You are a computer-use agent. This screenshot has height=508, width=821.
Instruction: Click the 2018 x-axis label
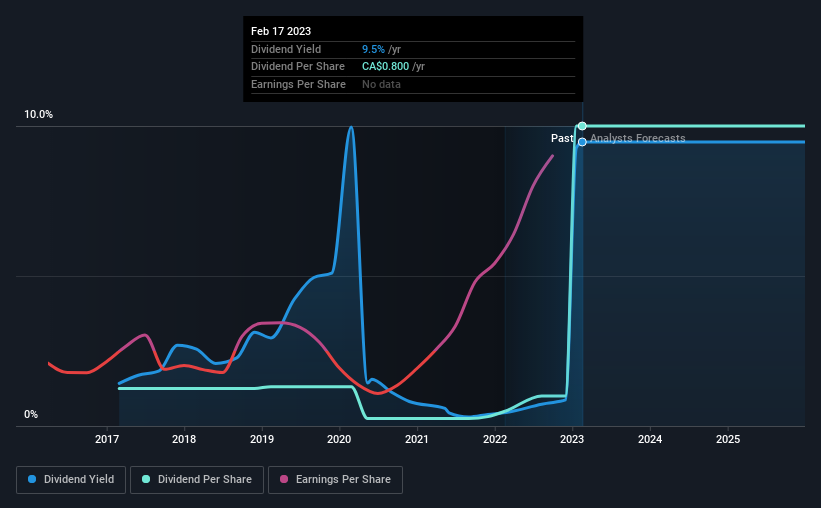pos(184,439)
